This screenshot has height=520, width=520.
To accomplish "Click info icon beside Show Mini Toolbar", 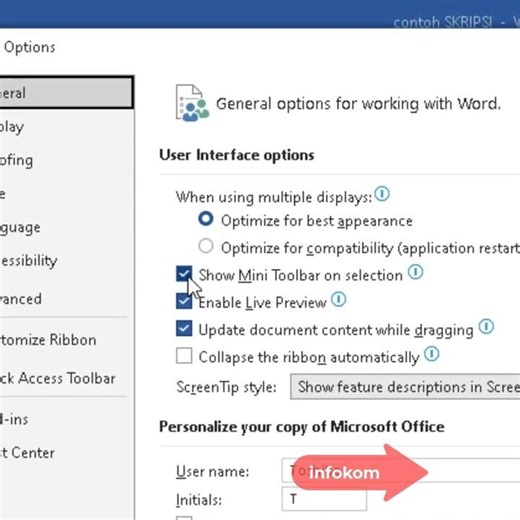I will click(416, 272).
